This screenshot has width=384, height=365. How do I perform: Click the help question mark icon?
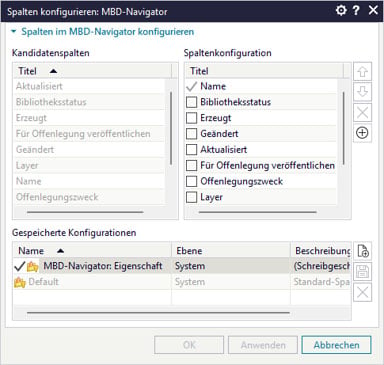pyautogui.click(x=356, y=10)
